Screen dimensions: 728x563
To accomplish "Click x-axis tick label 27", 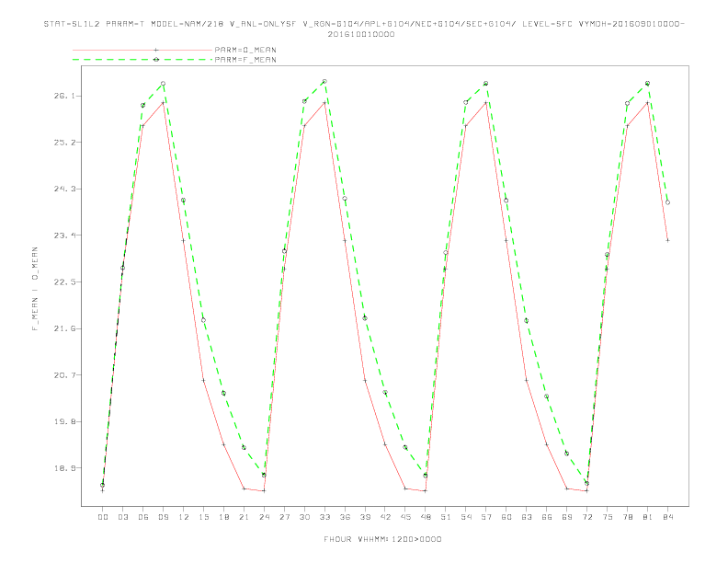I will coord(284,517).
